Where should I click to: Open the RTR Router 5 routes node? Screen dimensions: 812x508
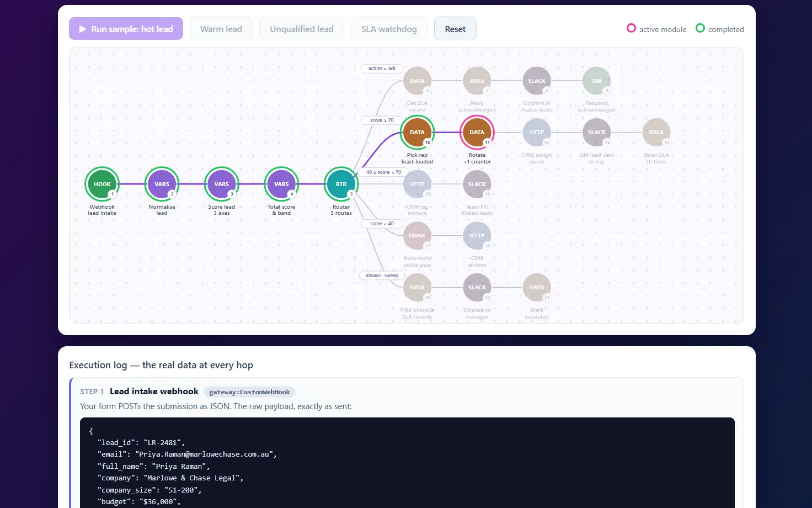[x=341, y=184]
